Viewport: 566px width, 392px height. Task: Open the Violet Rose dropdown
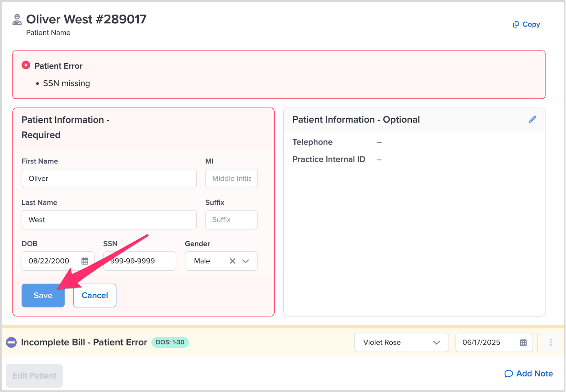click(x=402, y=342)
